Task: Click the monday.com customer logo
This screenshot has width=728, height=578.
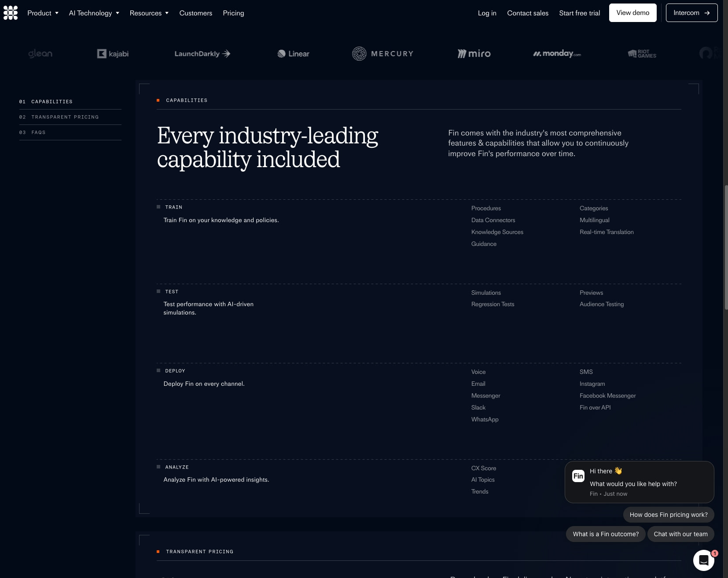Action: (557, 54)
